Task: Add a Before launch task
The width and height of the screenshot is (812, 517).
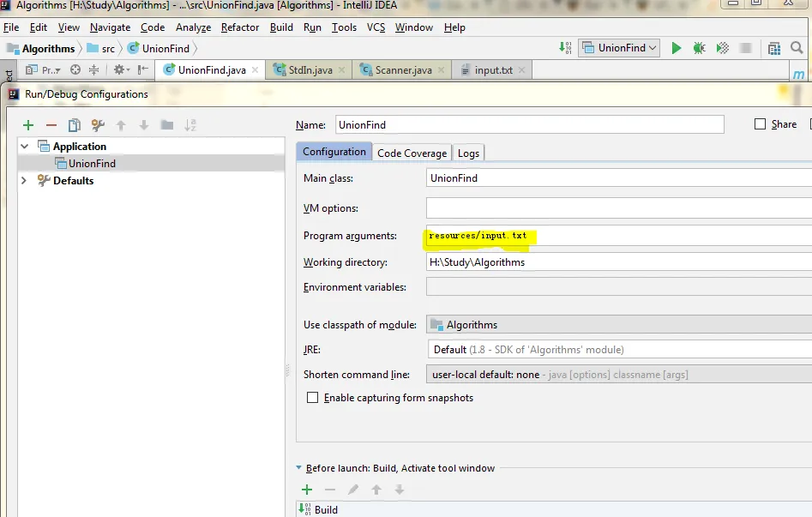Action: 307,490
